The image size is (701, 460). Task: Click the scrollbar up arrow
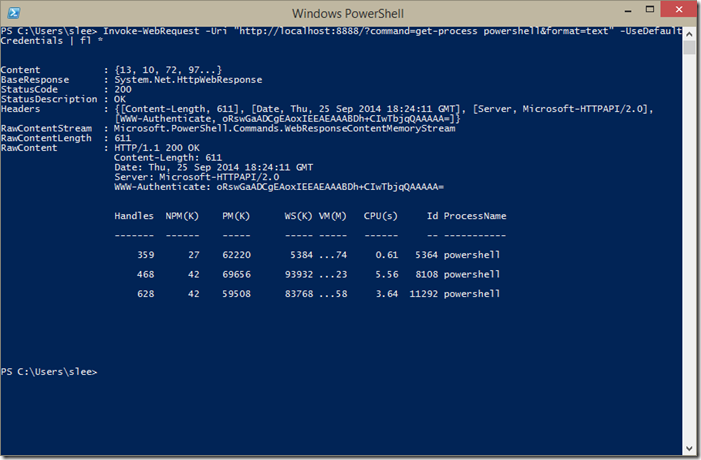[x=689, y=31]
